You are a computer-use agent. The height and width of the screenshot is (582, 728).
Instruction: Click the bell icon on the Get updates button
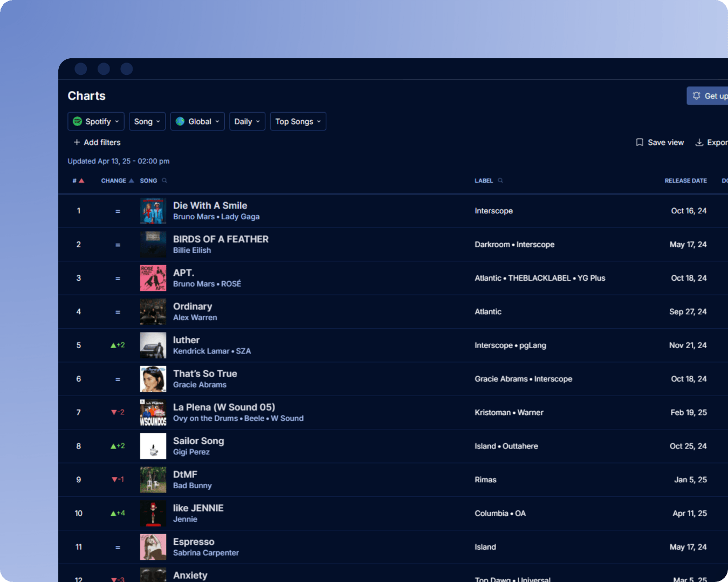point(696,95)
